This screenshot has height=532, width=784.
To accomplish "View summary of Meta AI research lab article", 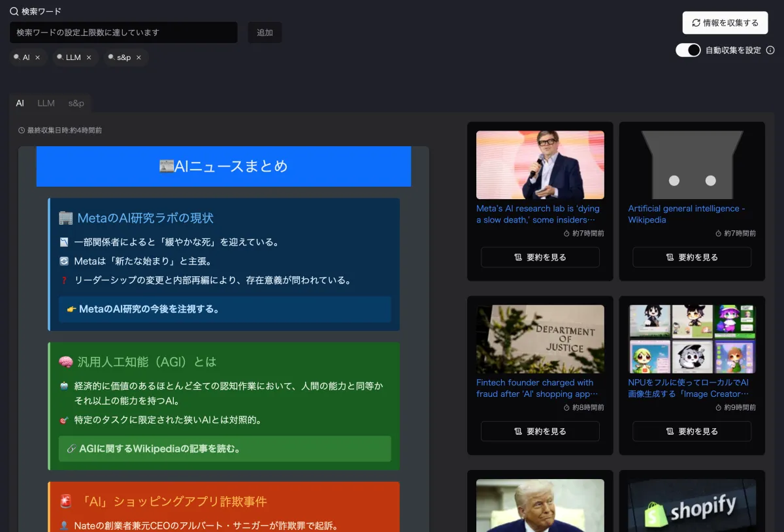I will pos(540,257).
